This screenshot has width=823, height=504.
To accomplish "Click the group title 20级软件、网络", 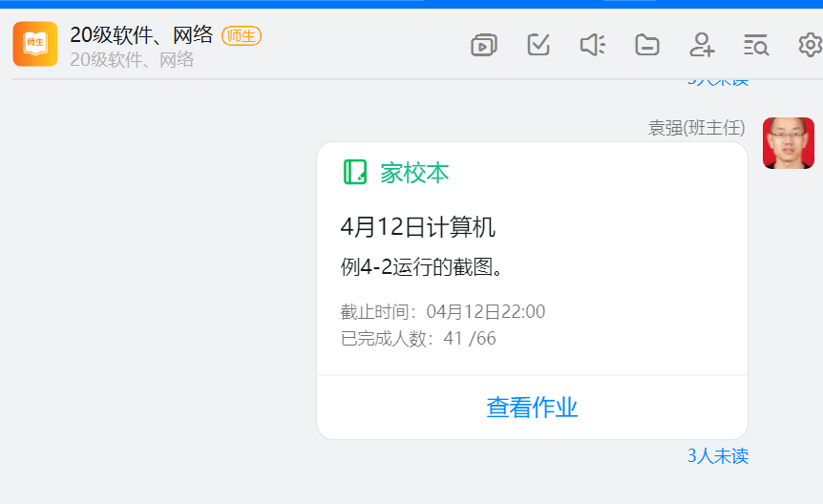I will (141, 35).
